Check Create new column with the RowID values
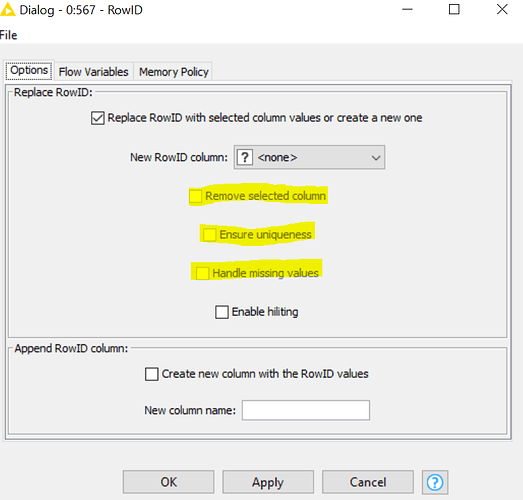This screenshot has height=500, width=523. [151, 374]
